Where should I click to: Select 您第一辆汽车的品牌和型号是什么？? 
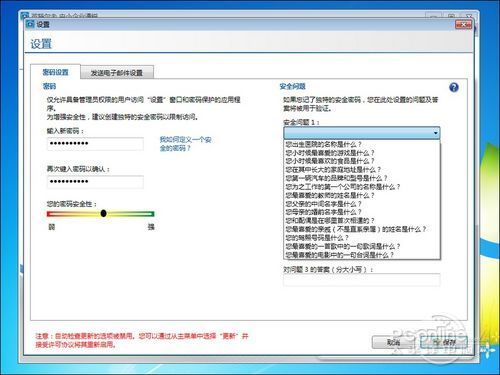coord(362,178)
